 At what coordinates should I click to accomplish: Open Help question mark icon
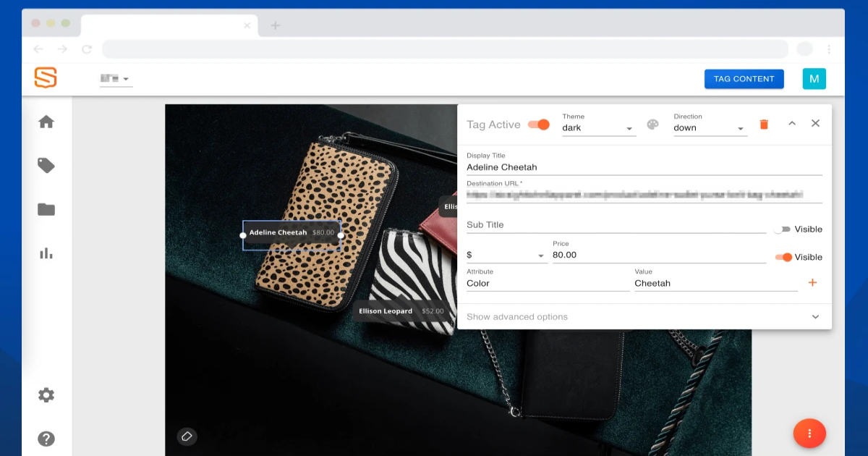coord(46,439)
